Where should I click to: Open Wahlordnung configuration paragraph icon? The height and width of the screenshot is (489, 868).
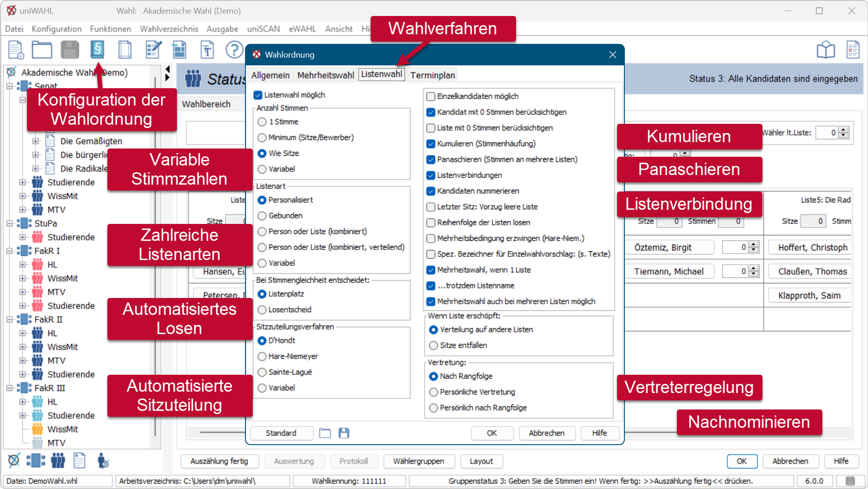[x=97, y=49]
